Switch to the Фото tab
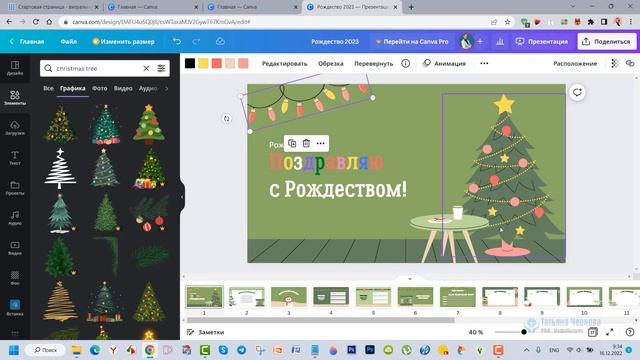The height and width of the screenshot is (360, 640). (x=100, y=88)
